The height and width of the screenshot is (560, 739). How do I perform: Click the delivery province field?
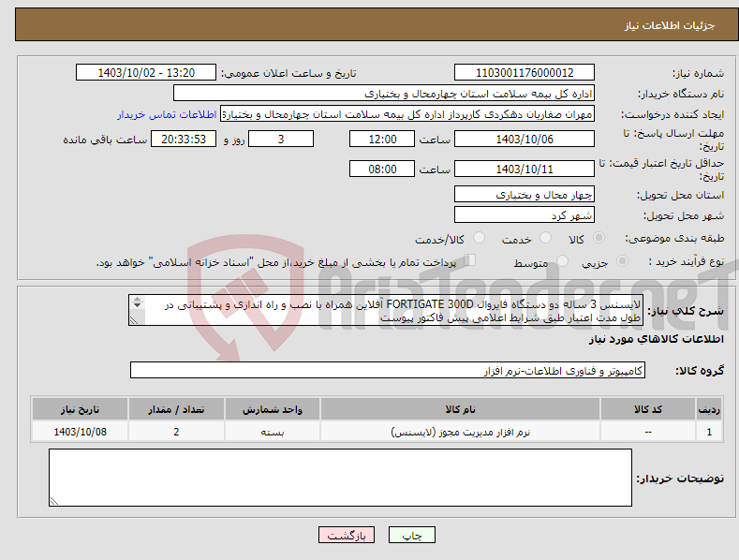(x=525, y=194)
